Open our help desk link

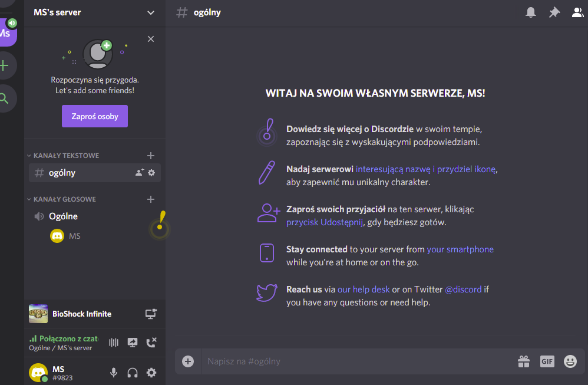(364, 289)
